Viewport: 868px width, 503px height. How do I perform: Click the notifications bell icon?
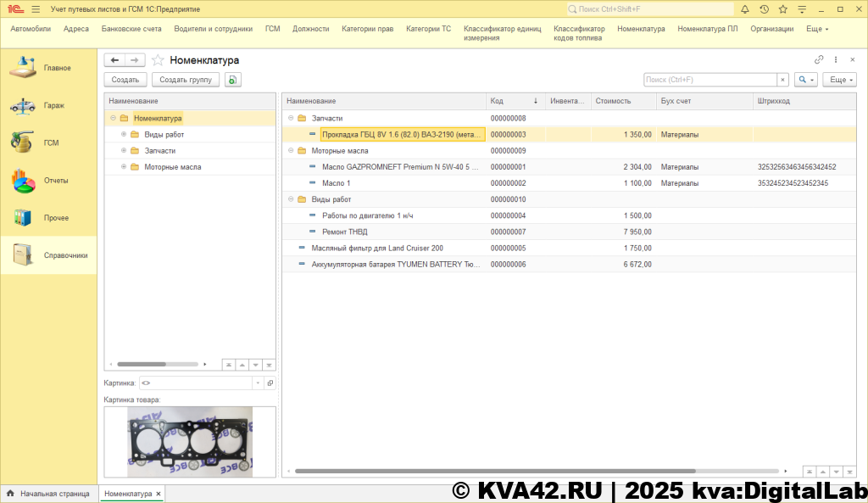[x=744, y=8]
